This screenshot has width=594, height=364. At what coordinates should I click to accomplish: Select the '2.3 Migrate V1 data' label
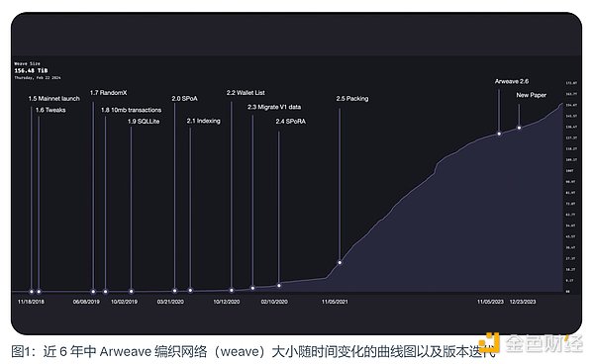[274, 107]
